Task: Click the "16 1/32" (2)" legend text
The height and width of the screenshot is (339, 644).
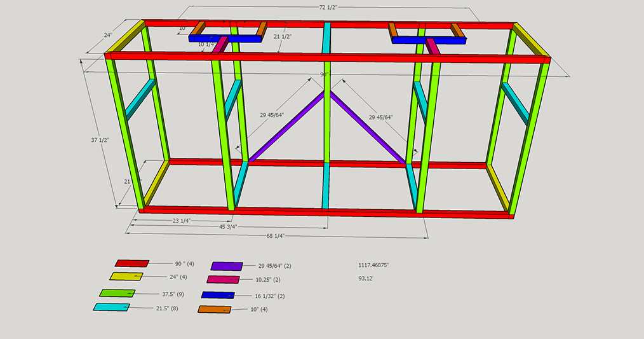Action: (270, 296)
